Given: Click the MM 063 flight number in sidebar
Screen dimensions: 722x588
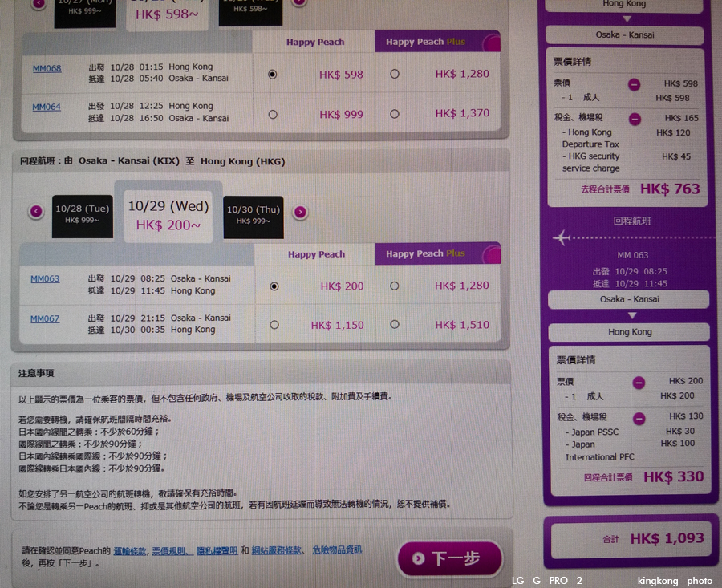Looking at the screenshot, I should pos(633,256).
